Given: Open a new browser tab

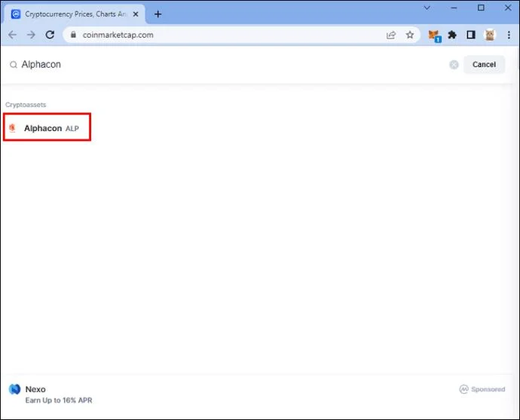Looking at the screenshot, I should click(158, 14).
